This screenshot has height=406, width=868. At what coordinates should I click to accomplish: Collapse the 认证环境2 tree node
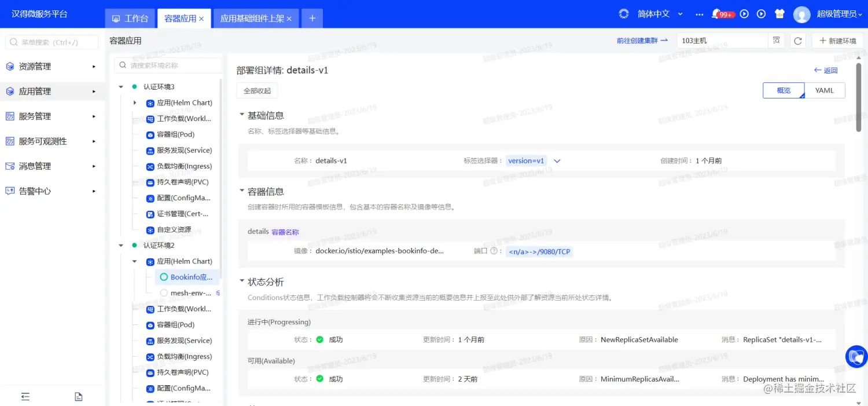click(x=121, y=246)
